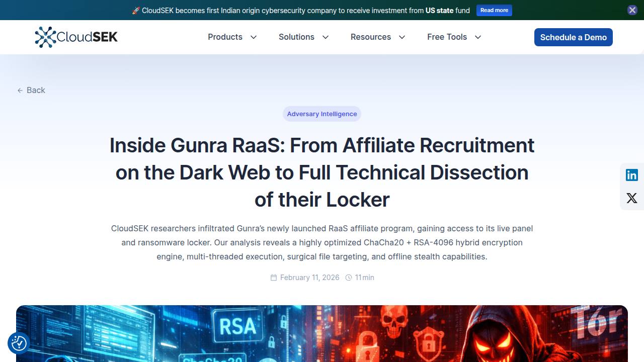
Task: Open the Adversary Intelligence category tag
Action: pyautogui.click(x=322, y=114)
